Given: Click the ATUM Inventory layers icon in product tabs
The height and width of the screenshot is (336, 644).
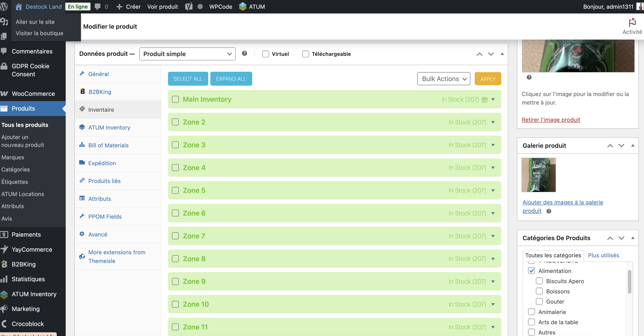Looking at the screenshot, I should coord(82,127).
